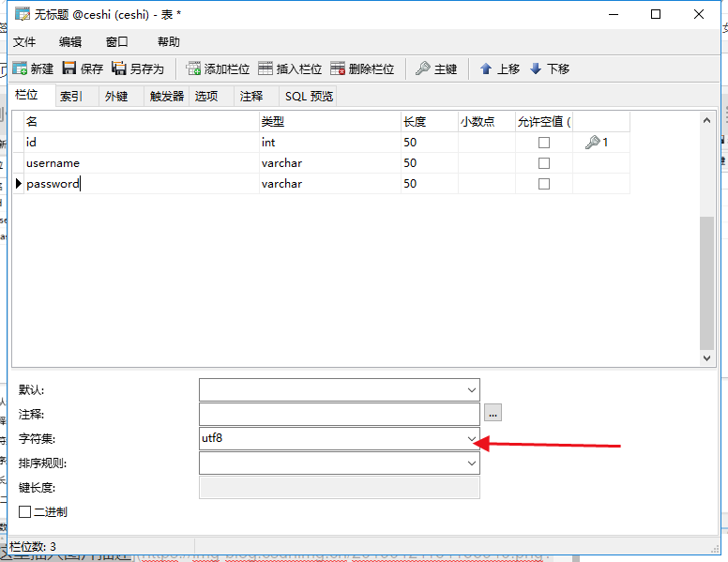Open the 字符集 charset dropdown showing utf8
This screenshot has width=728, height=562.
[472, 438]
